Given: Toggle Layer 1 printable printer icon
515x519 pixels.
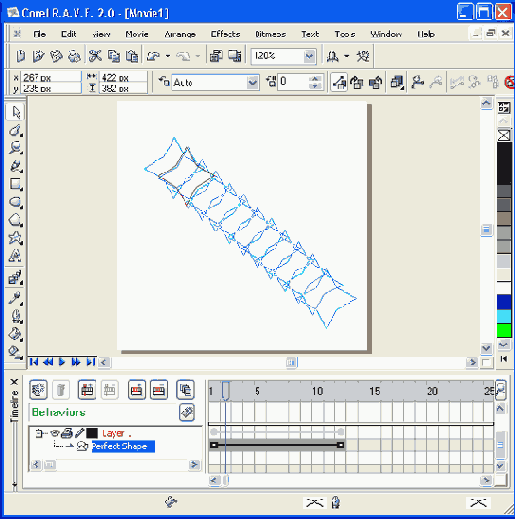Looking at the screenshot, I should (x=67, y=433).
